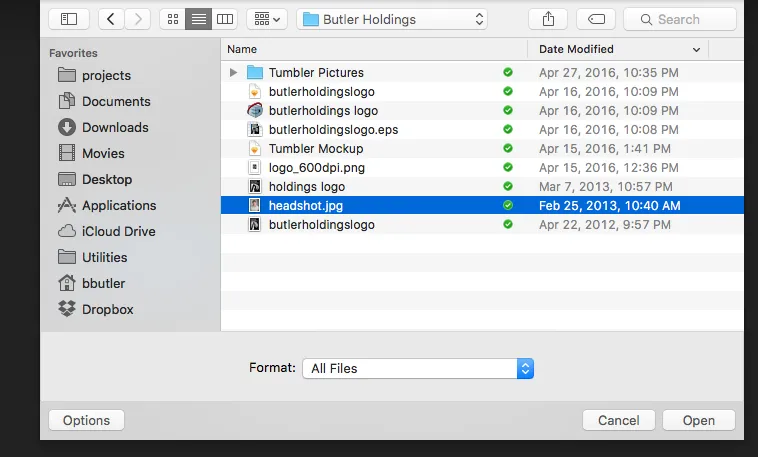The height and width of the screenshot is (457, 758).
Task: Select butlerholdingslogo dated Apr 16, 2016
Action: (482, 91)
